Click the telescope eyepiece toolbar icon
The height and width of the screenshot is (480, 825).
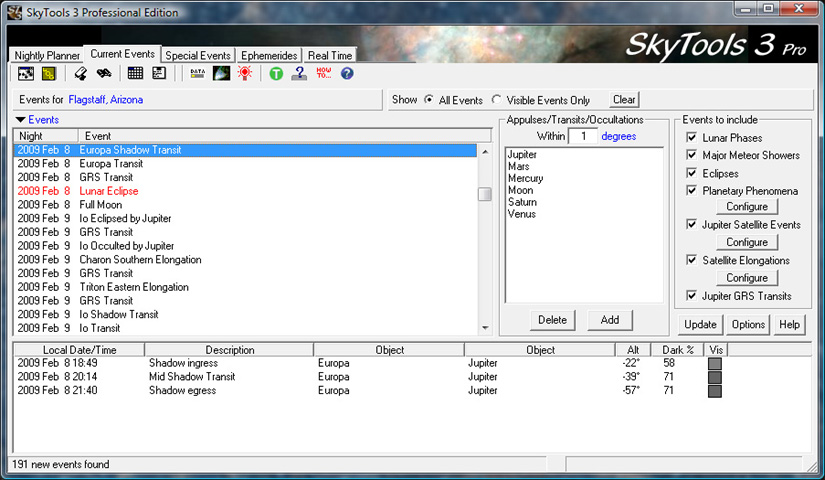[81, 74]
